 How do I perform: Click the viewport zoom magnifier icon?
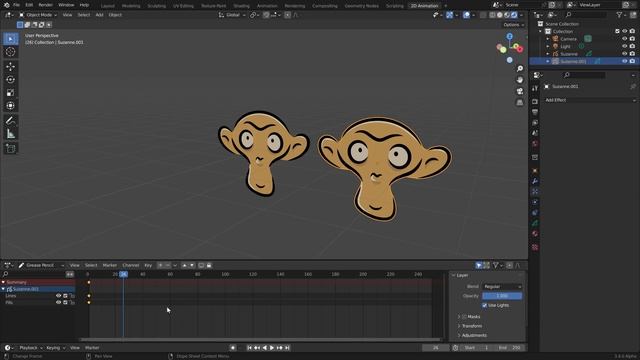[520, 69]
